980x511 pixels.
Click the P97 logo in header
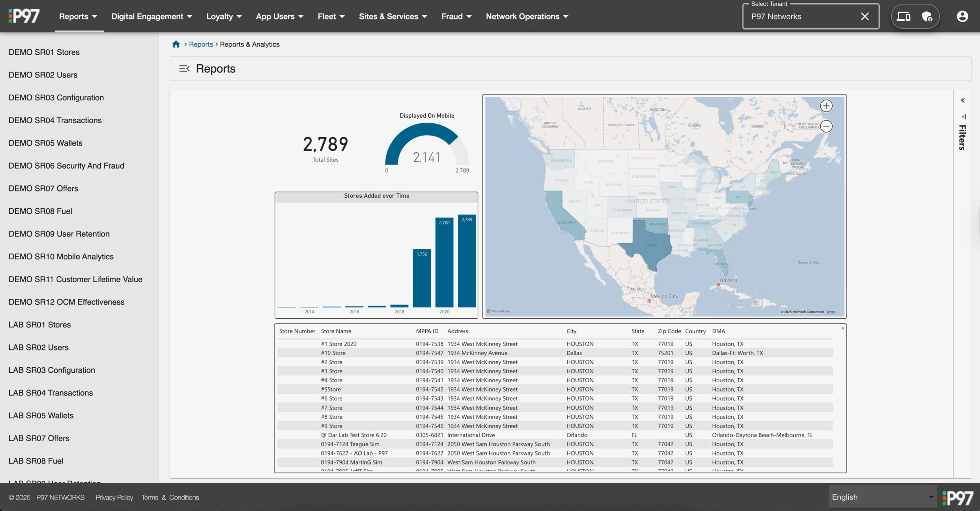[x=24, y=16]
